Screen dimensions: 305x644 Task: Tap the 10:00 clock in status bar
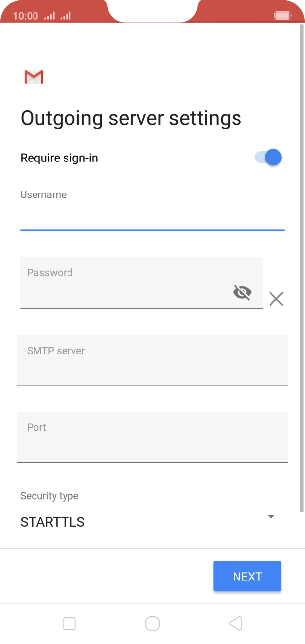tap(25, 16)
